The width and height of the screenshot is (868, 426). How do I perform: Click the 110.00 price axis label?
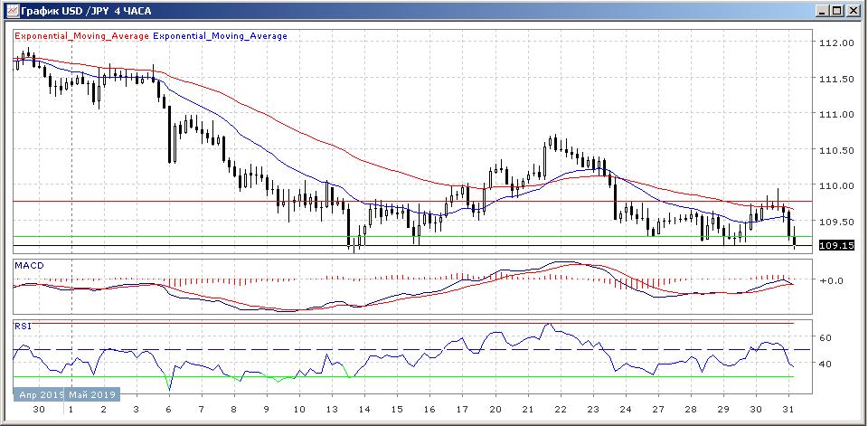(835, 185)
